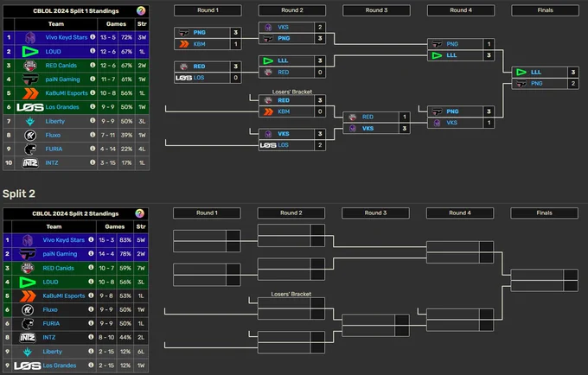588x375 pixels.
Task: Click the KaBuM! Esports logo in Split 1 standings
Action: tap(30, 93)
